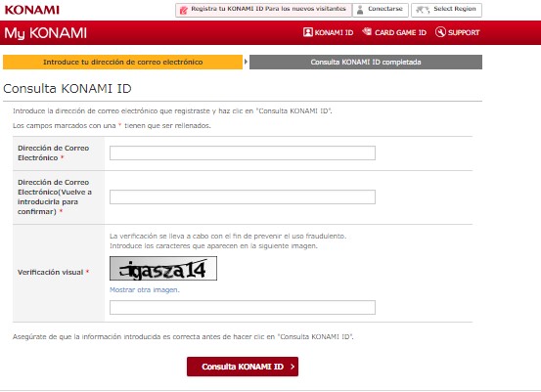Click the SUPPORT wrench icon
The height and width of the screenshot is (392, 541).
coord(440,32)
